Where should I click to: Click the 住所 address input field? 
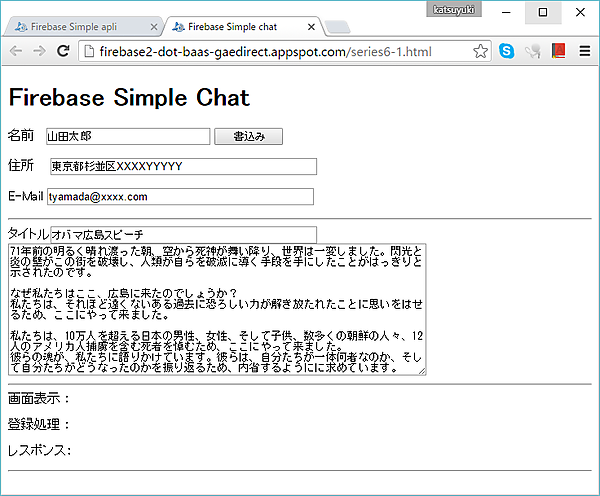[x=184, y=166]
